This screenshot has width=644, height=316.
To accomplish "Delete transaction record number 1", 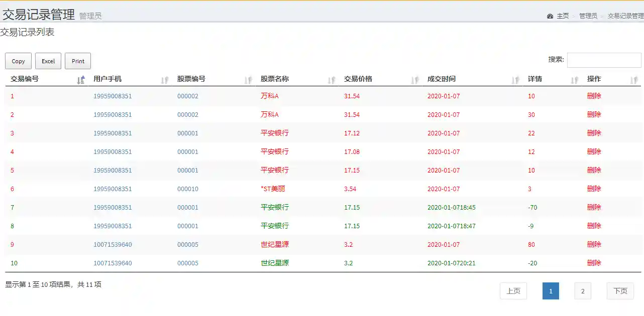I will [594, 96].
